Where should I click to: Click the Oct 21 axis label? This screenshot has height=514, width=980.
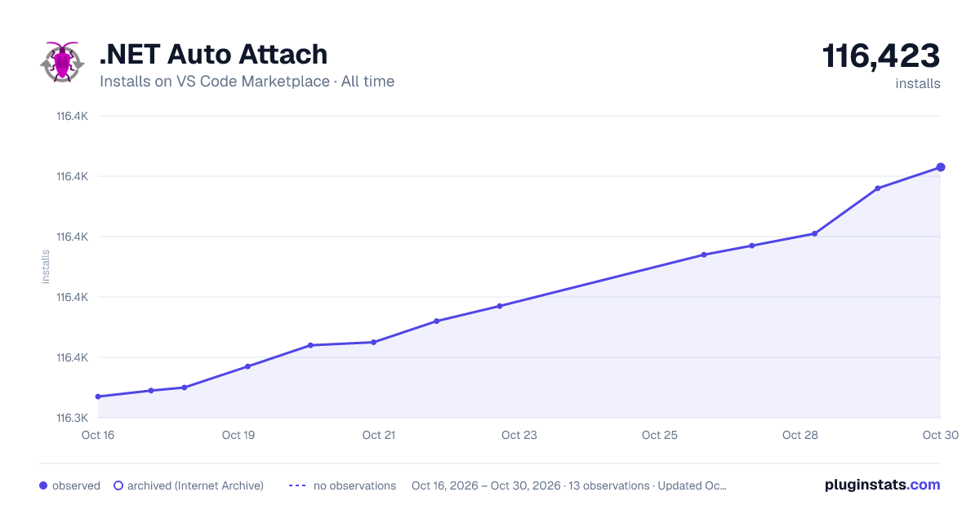pyautogui.click(x=379, y=435)
